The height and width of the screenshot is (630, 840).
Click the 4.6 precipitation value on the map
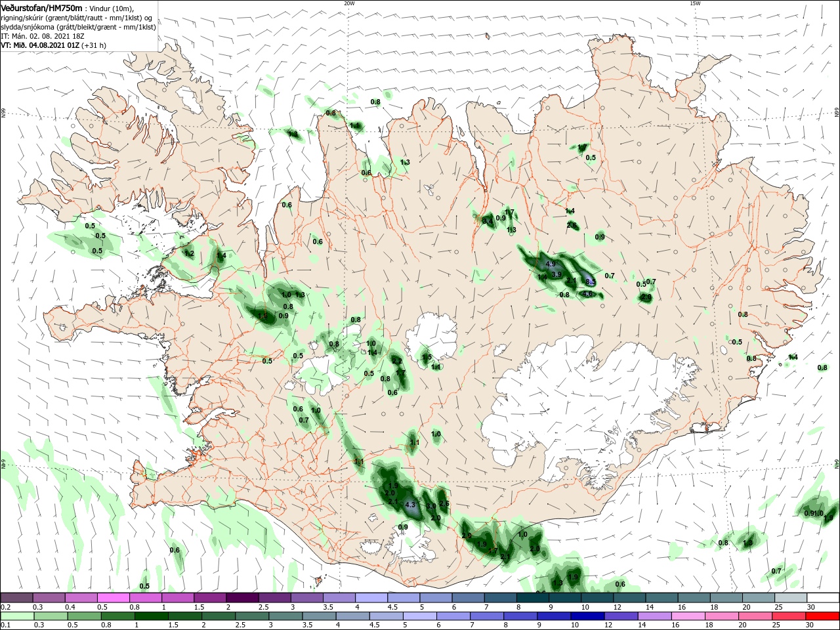point(588,293)
